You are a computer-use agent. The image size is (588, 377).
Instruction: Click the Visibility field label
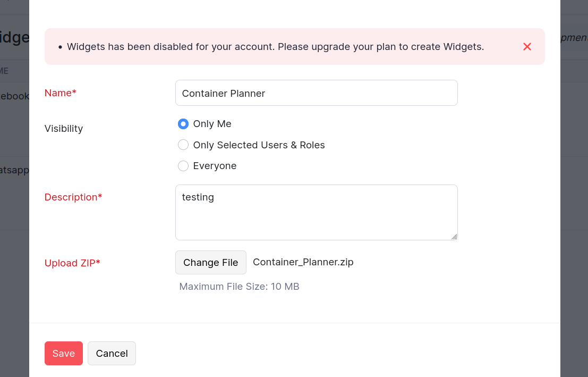pyautogui.click(x=64, y=129)
